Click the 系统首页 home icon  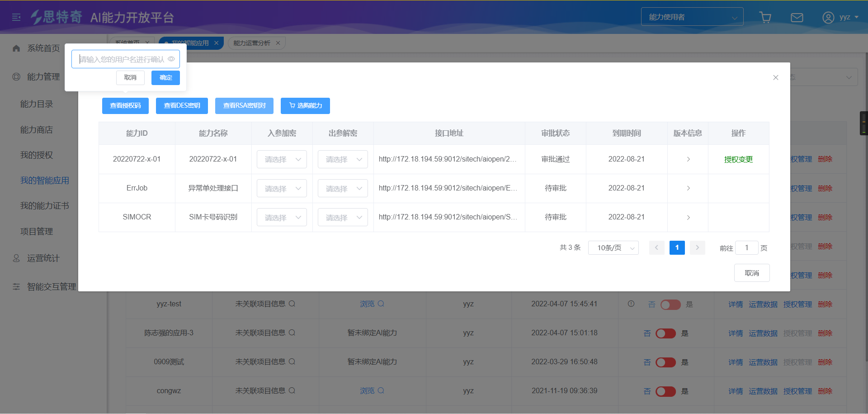16,48
